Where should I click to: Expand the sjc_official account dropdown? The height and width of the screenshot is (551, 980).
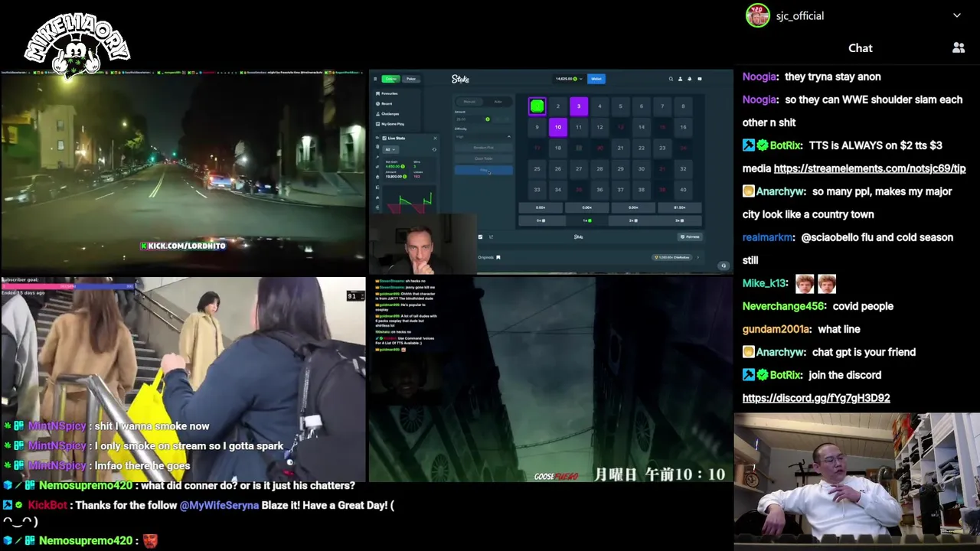point(956,15)
